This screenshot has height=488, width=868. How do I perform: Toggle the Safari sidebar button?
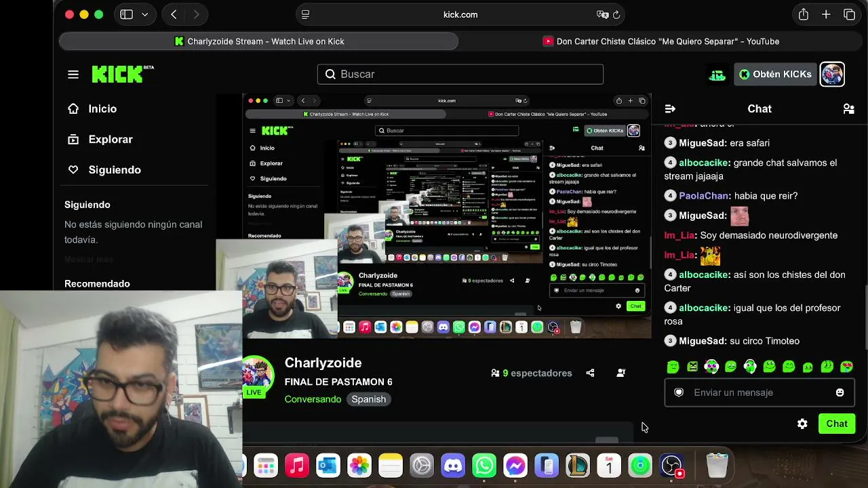click(126, 14)
